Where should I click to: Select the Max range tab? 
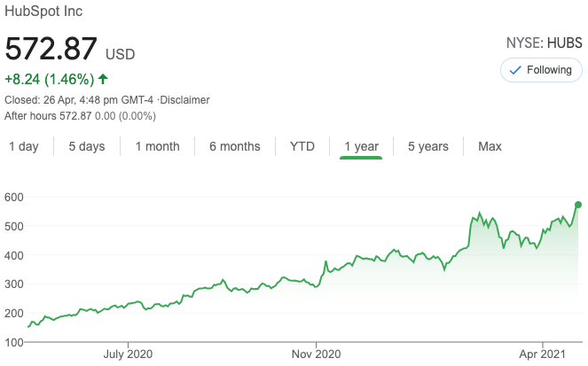pos(490,146)
